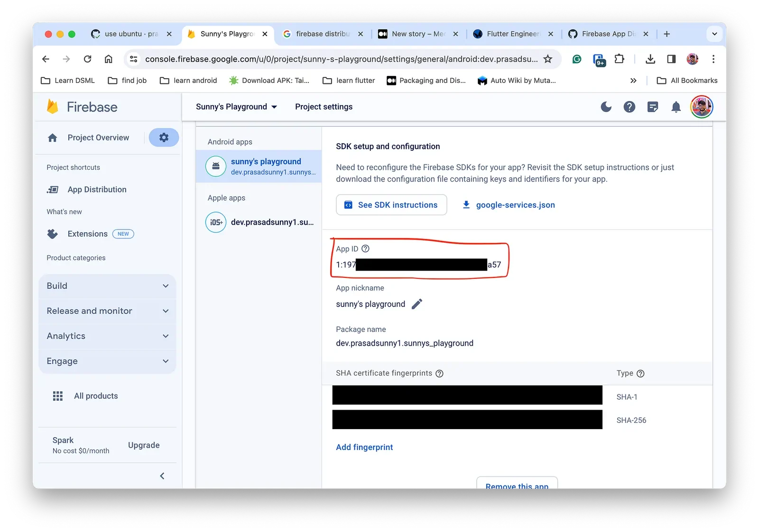
Task: Open the Download APK bookmark
Action: 269,81
